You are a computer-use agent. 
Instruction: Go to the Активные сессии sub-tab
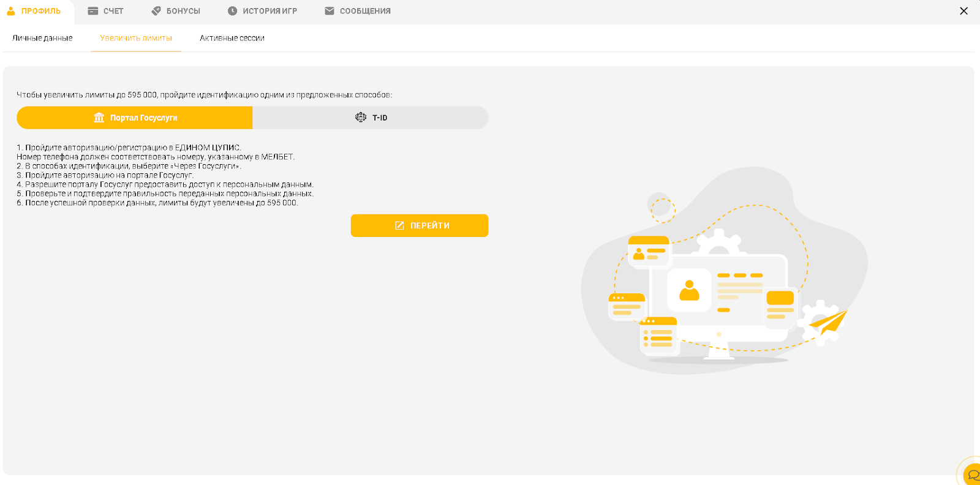point(232,38)
